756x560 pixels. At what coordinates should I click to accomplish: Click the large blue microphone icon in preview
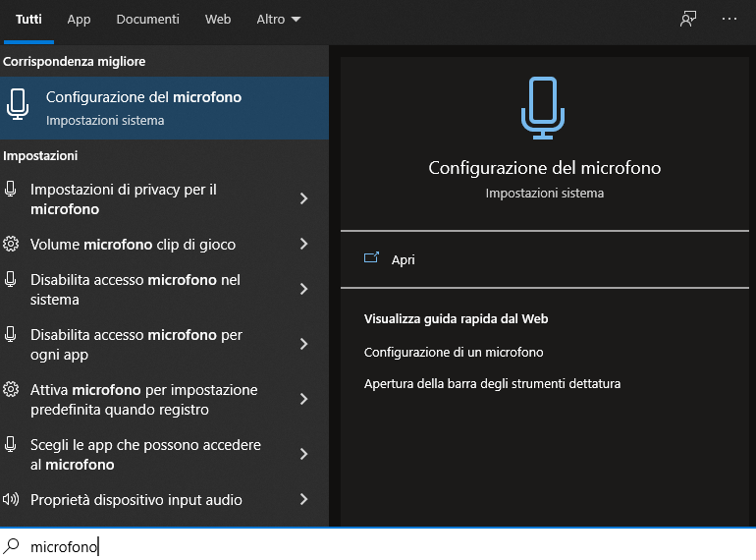[543, 108]
